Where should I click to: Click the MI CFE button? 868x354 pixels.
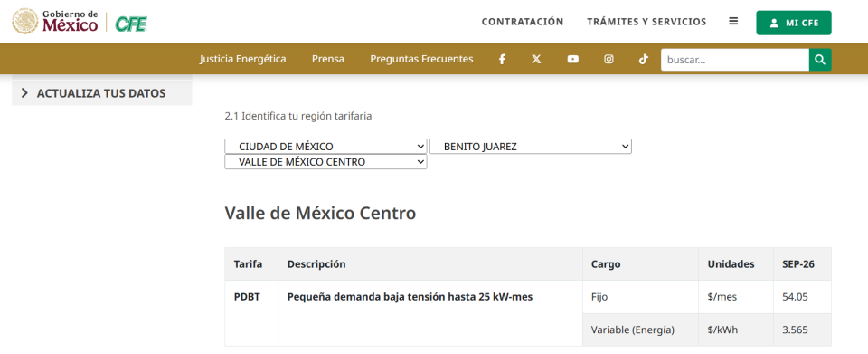(x=794, y=23)
